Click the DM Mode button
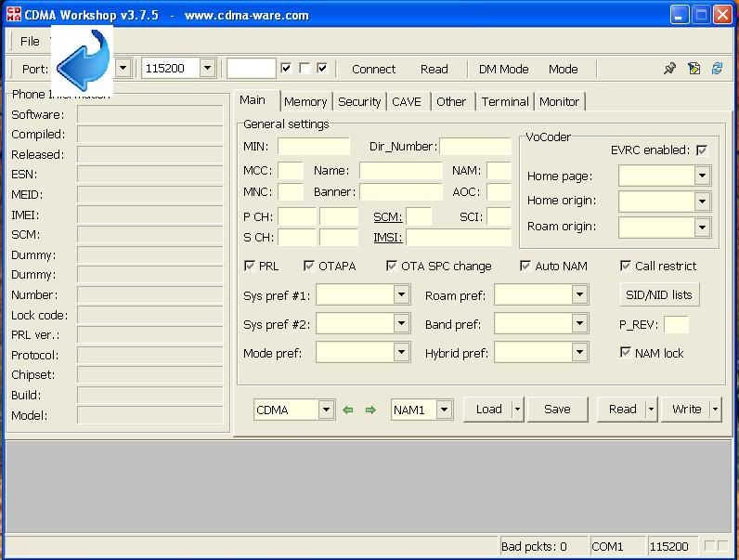 [503, 70]
